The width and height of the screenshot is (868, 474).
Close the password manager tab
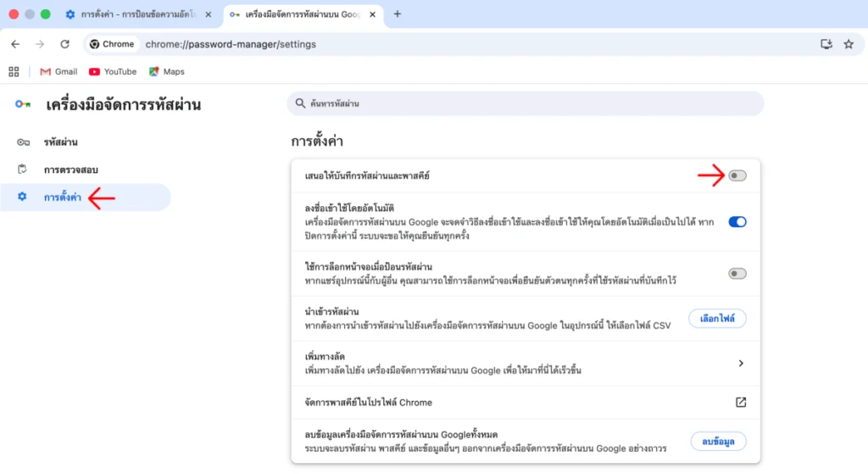click(373, 14)
